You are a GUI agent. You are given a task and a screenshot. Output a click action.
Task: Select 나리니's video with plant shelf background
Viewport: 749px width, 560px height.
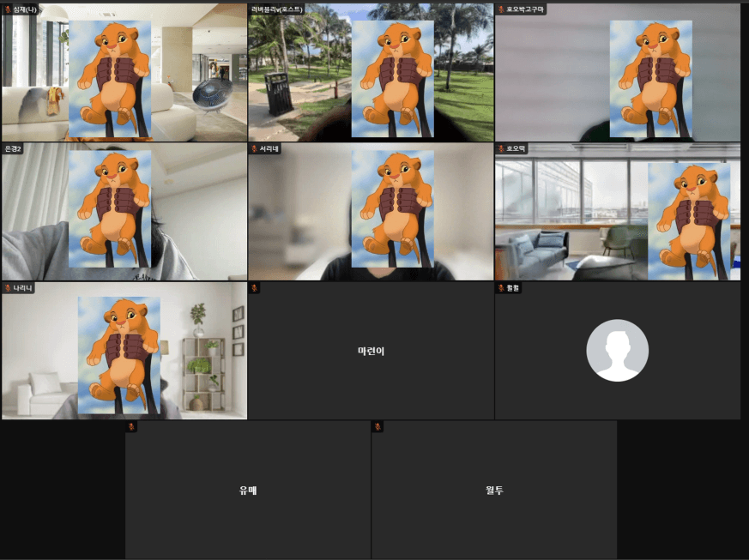coord(124,351)
